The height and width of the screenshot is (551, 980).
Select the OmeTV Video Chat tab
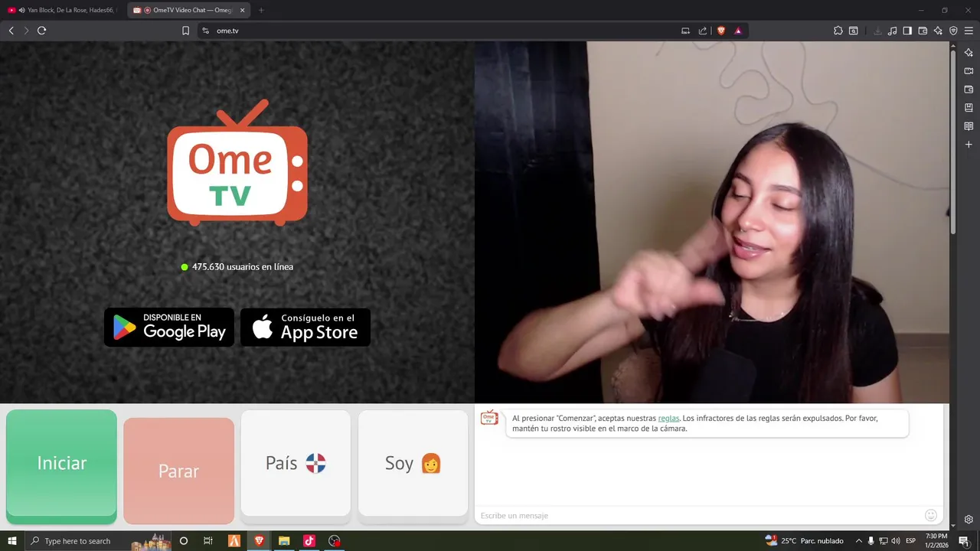(x=188, y=10)
